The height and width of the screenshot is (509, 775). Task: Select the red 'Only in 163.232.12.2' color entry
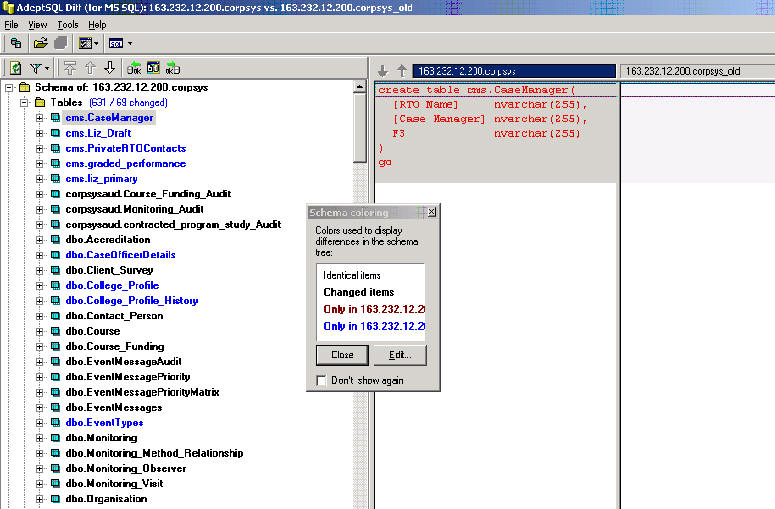[374, 309]
